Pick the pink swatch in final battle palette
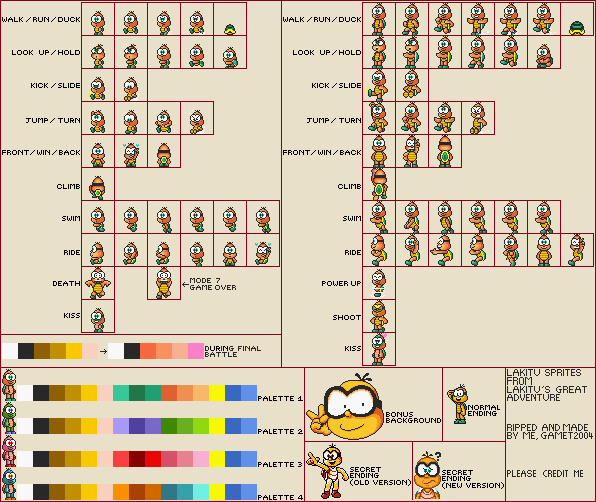Viewport: 596px width, 502px height. 196,351
